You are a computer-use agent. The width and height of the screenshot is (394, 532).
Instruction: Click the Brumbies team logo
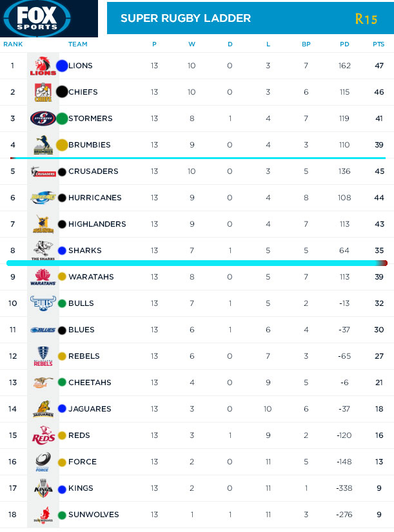pos(43,145)
